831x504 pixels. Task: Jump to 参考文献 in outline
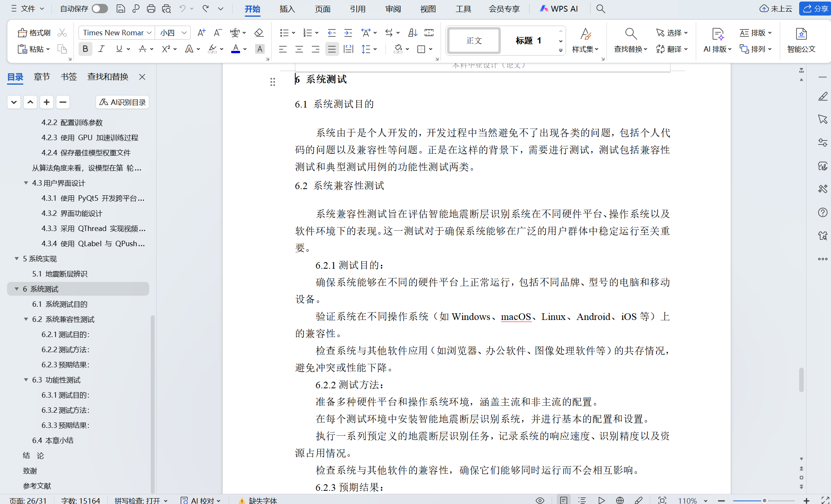click(x=37, y=486)
